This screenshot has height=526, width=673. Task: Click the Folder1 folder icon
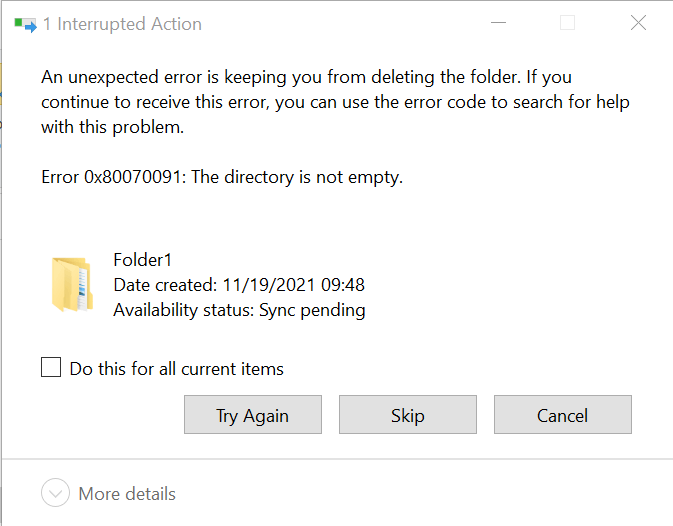70,284
